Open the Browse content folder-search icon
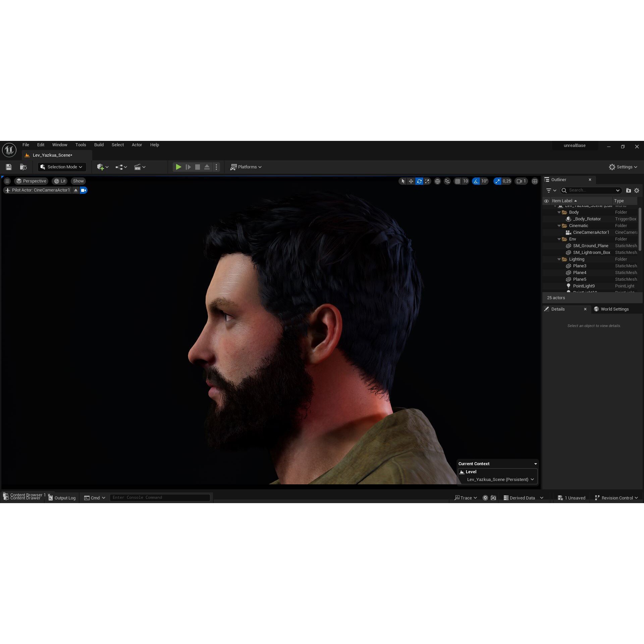Screen dimensions: 644x644 click(23, 167)
